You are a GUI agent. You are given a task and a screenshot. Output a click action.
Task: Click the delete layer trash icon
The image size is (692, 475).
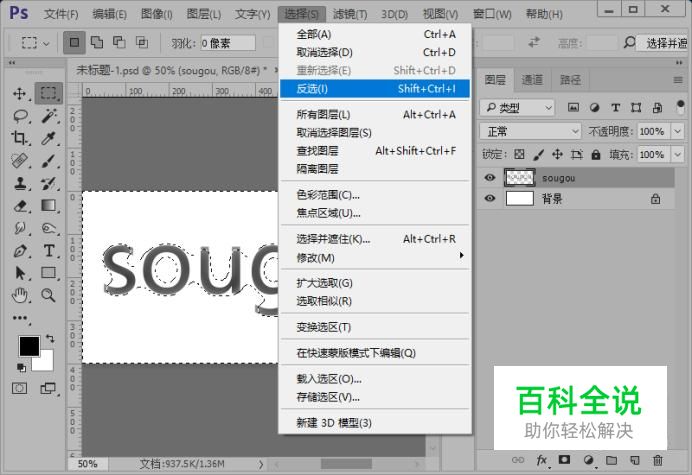pos(658,460)
